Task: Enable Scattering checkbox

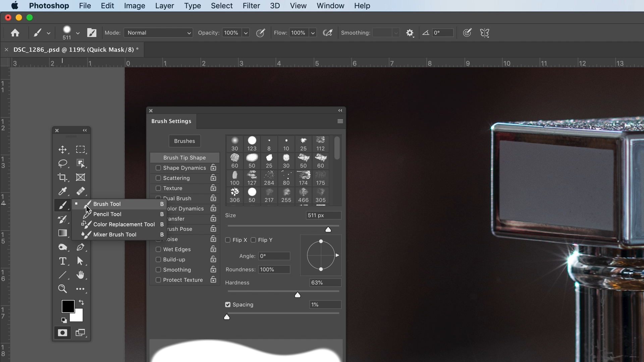Action: click(x=158, y=178)
